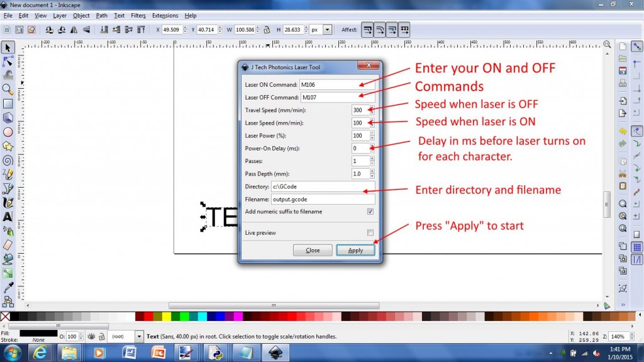Open the Path menu
Image resolution: width=644 pixels, height=362 pixels.
(x=101, y=16)
